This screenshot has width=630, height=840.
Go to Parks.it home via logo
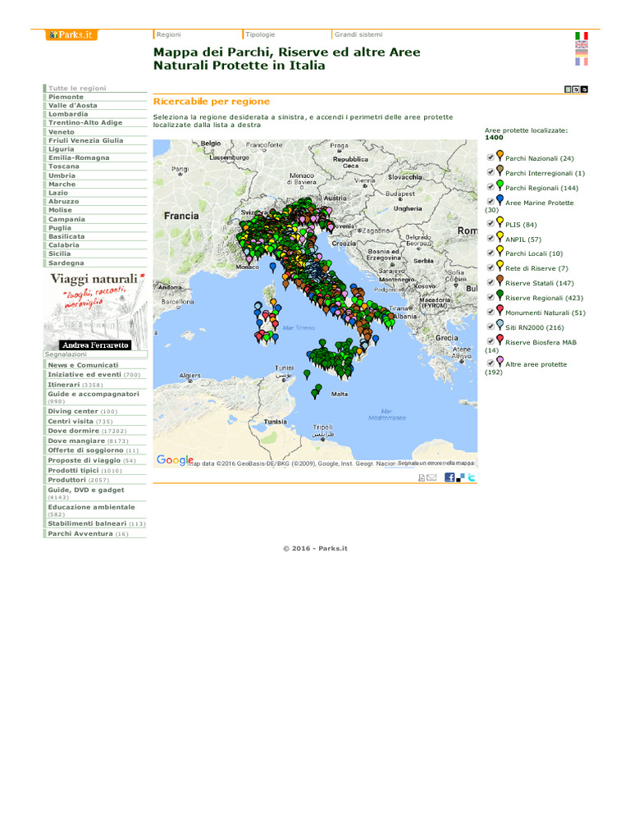(71, 34)
